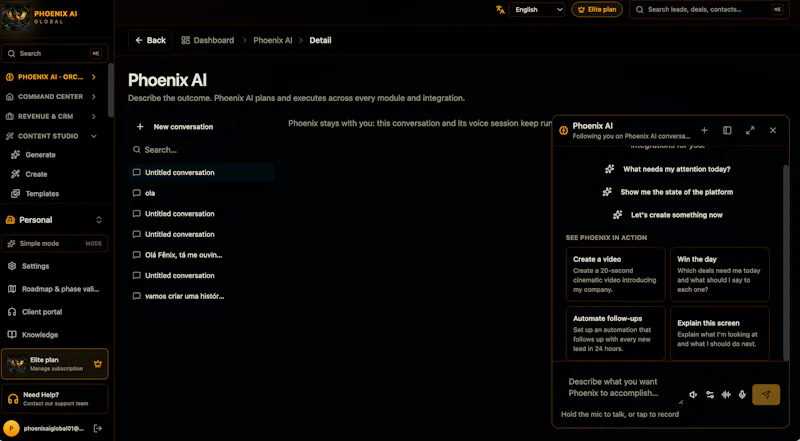Select 'What needs my attention today?' suggestion
Image resolution: width=800 pixels, height=441 pixels.
[x=668, y=169]
